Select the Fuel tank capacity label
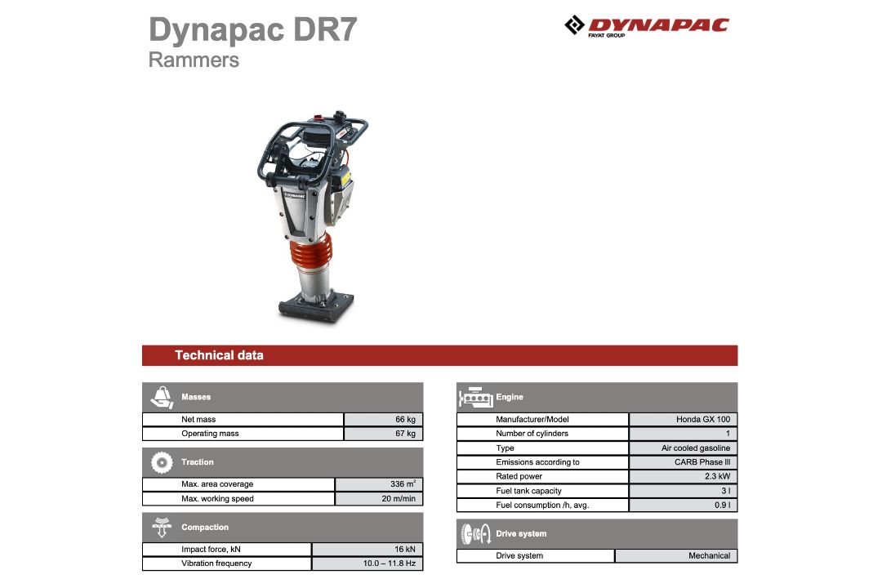 coord(528,491)
